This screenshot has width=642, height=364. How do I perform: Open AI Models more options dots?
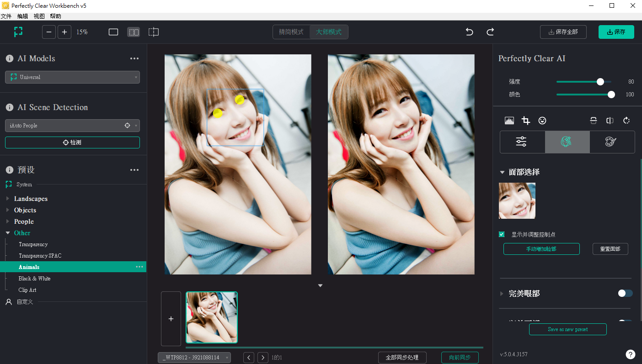coord(134,58)
